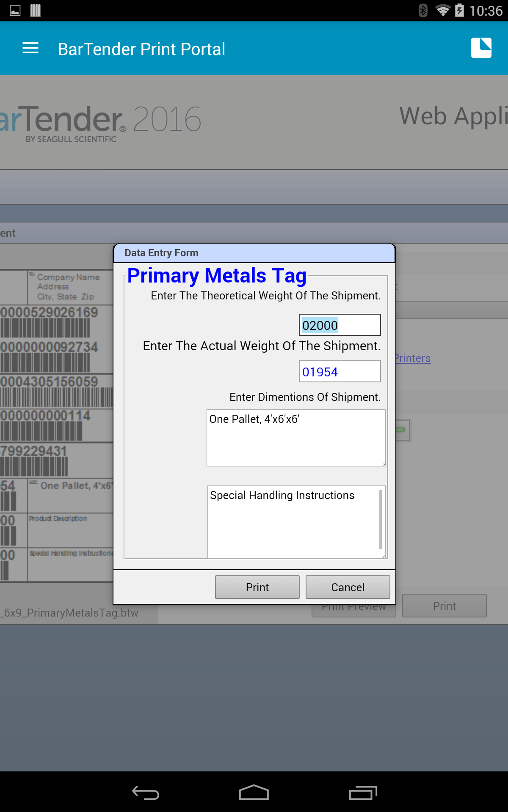Tap the picture notification icon
The height and width of the screenshot is (812, 508).
click(x=15, y=11)
